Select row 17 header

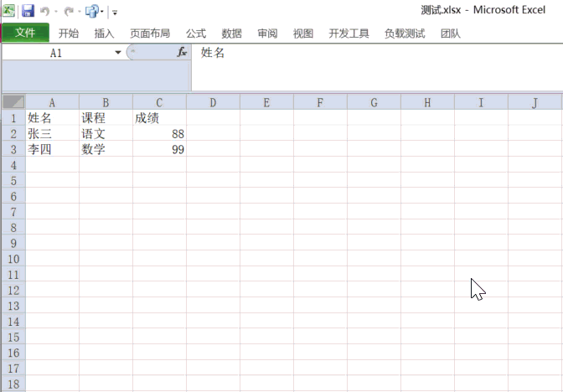pyautogui.click(x=13, y=369)
